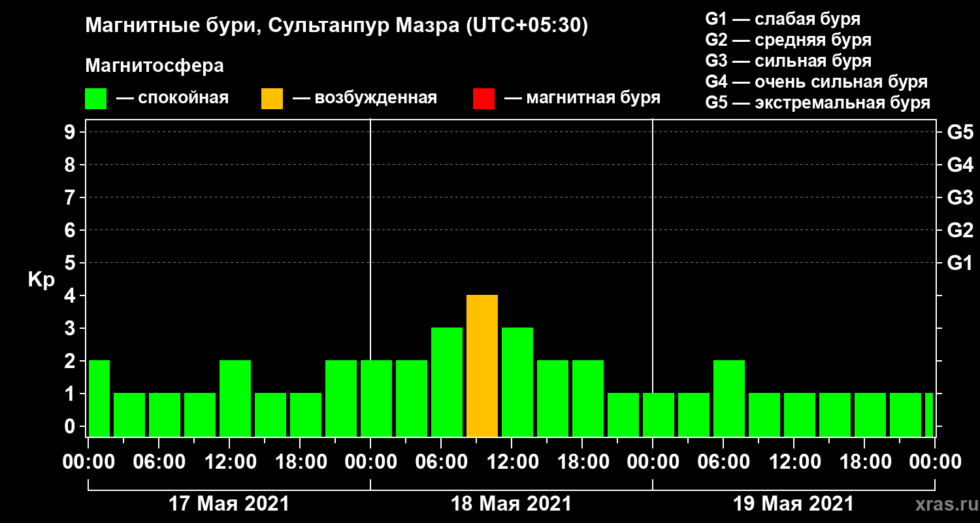
Task: Click the '18:00' time label under 19 May
Action: click(864, 462)
